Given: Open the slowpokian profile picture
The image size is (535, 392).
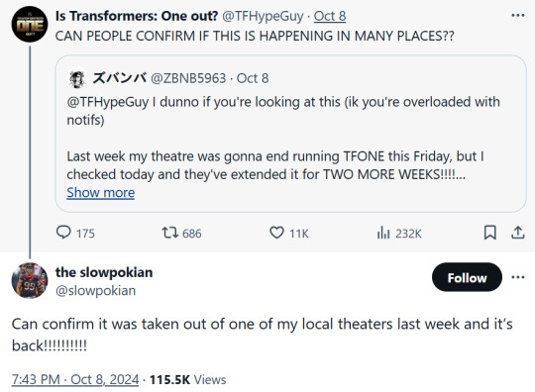Looking at the screenshot, I should (x=30, y=280).
